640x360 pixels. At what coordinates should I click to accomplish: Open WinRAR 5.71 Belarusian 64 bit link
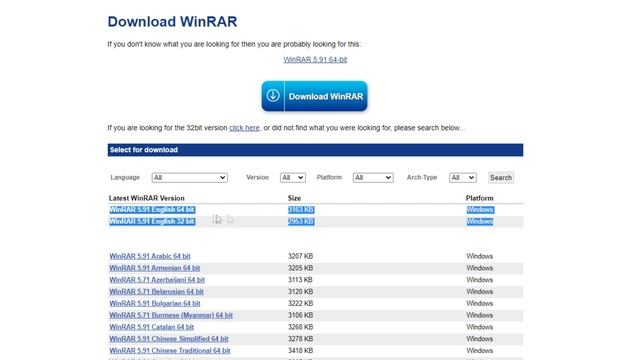156,292
